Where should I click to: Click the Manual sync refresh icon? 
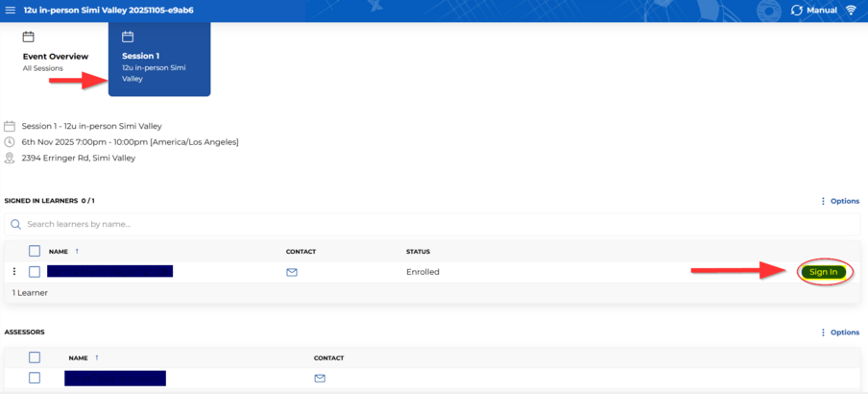(x=796, y=10)
